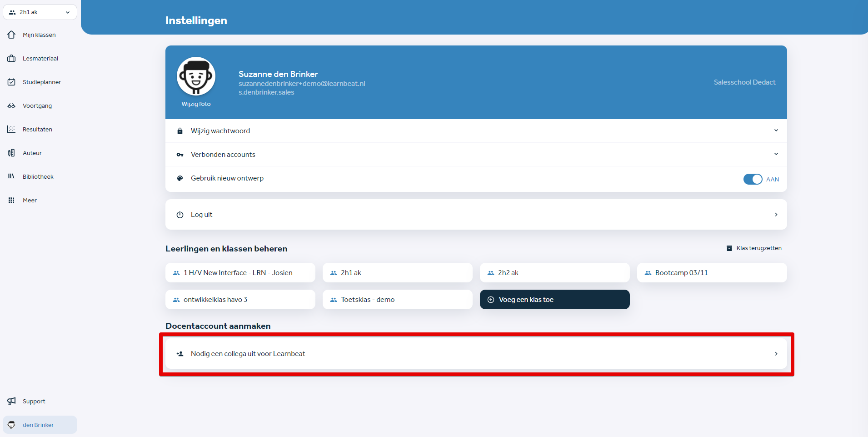Click the Studieplanner calendar icon
Screen dimensions: 868x437
pos(11,82)
